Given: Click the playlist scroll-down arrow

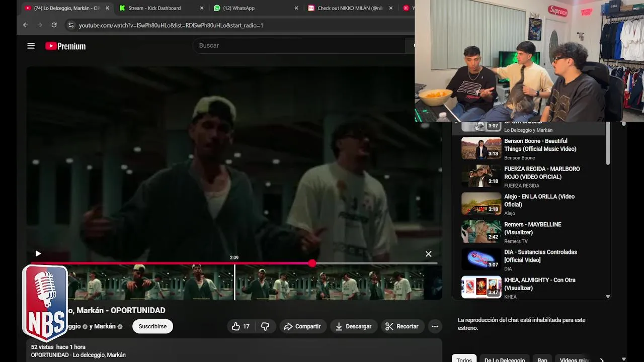Looking at the screenshot, I should pyautogui.click(x=608, y=297).
